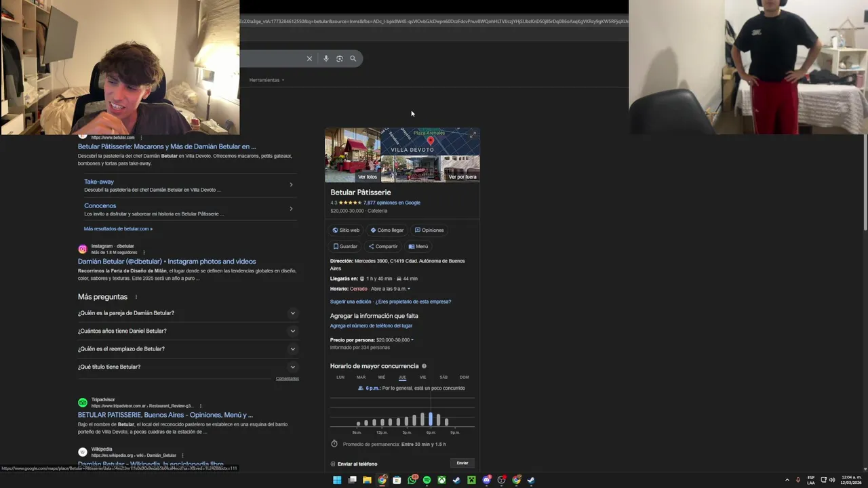Clear the Google search box with the X
868x488 pixels.
309,59
